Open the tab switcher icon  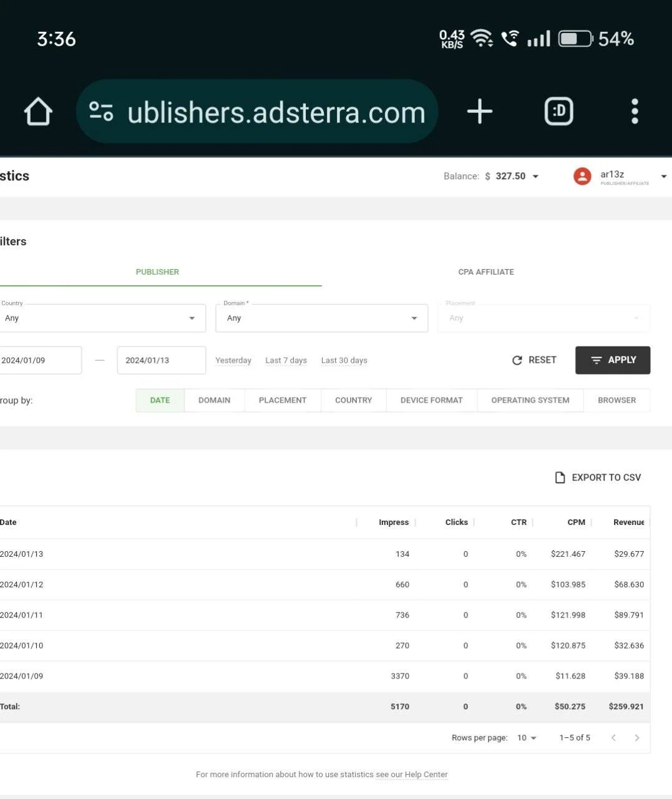(558, 112)
